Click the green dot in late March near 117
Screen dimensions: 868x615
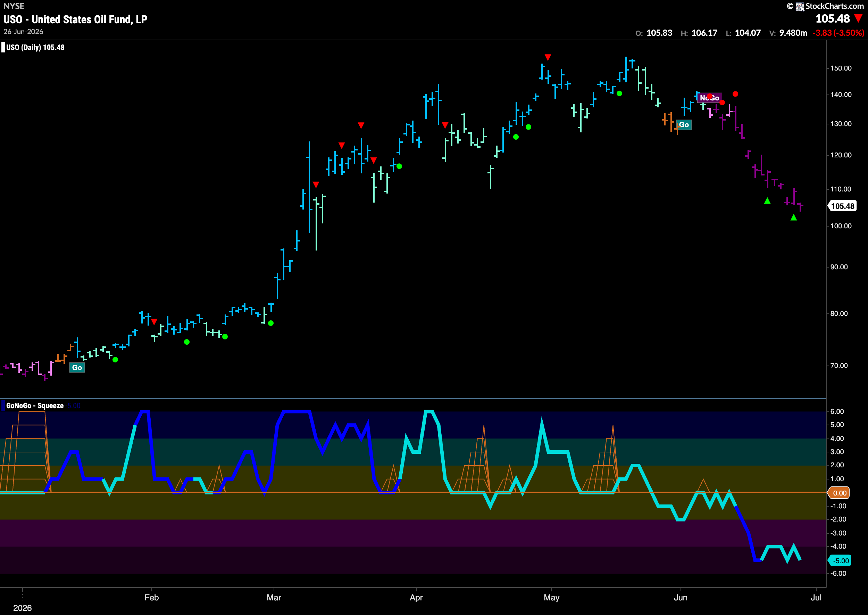[399, 166]
